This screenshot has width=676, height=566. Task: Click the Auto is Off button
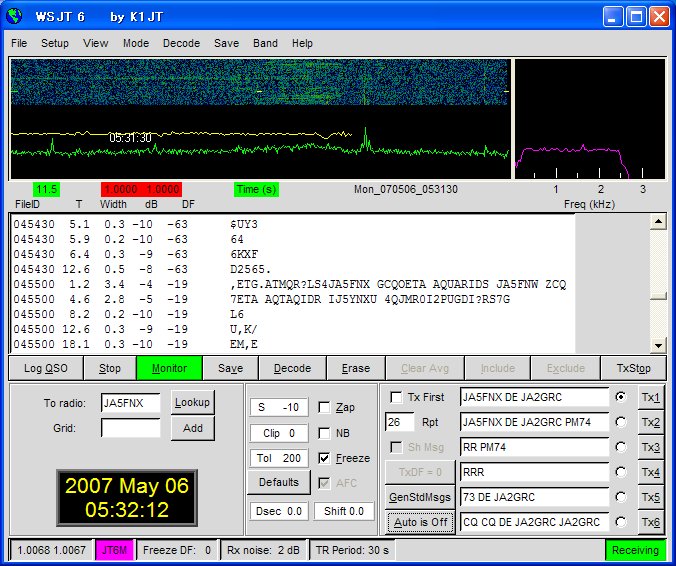click(420, 522)
